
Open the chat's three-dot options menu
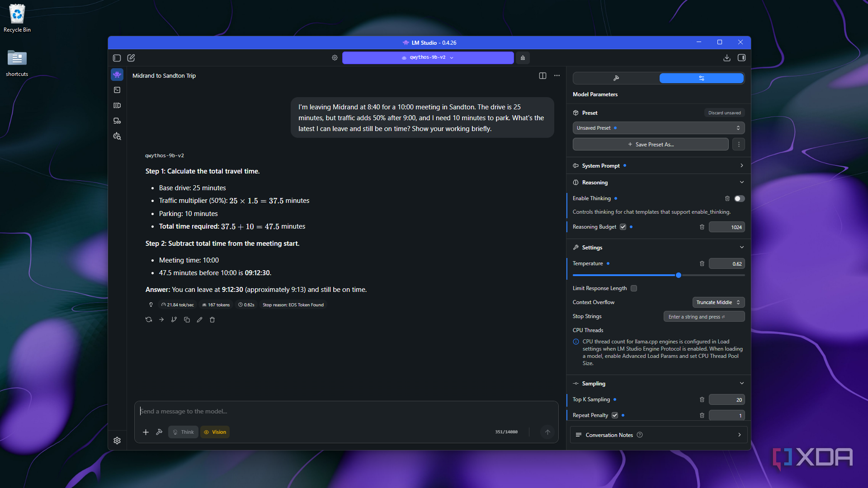(557, 75)
